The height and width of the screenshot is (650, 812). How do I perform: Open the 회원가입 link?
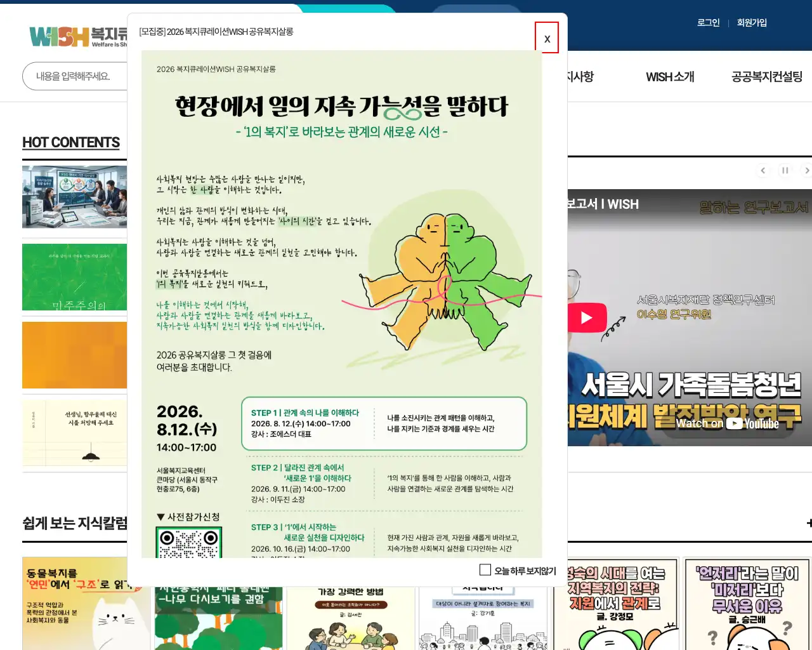[752, 23]
